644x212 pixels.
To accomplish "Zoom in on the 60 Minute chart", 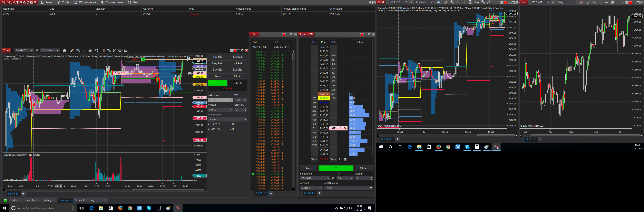I will tap(452, 2).
